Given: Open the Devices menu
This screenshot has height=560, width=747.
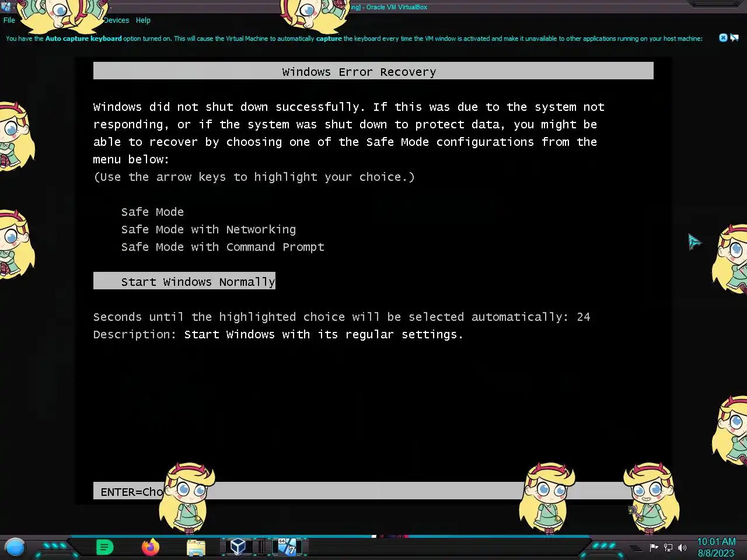Looking at the screenshot, I should (x=116, y=20).
